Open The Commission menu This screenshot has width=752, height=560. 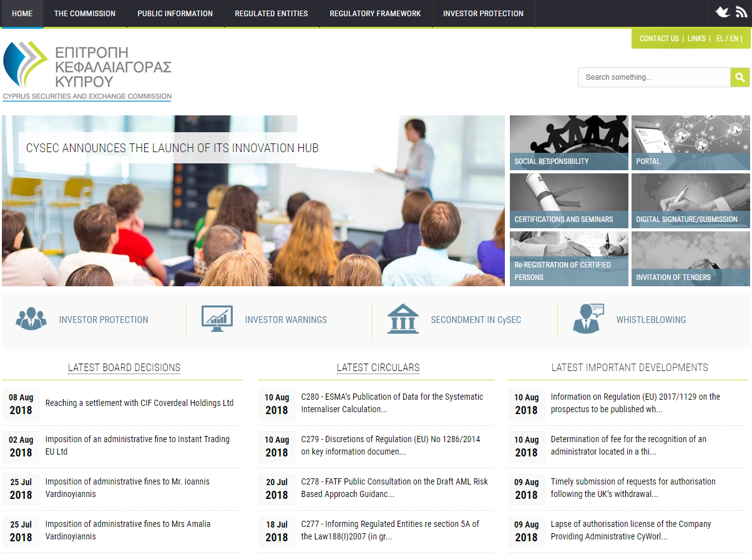(85, 14)
